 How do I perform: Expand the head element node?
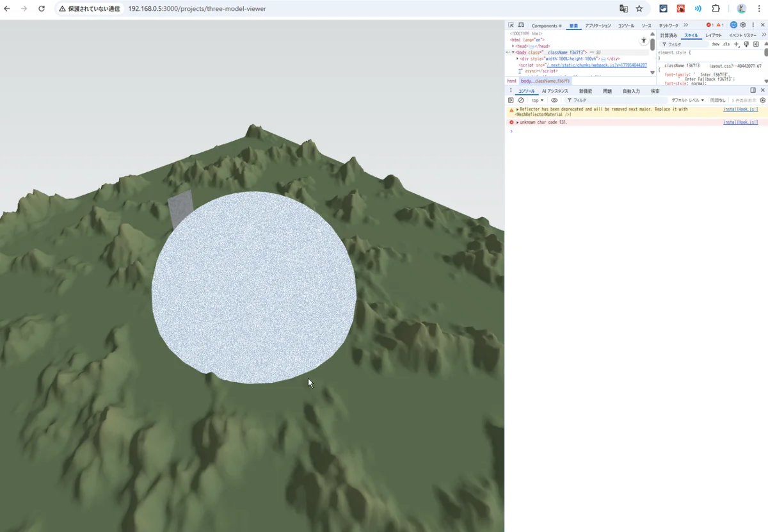tap(513, 46)
